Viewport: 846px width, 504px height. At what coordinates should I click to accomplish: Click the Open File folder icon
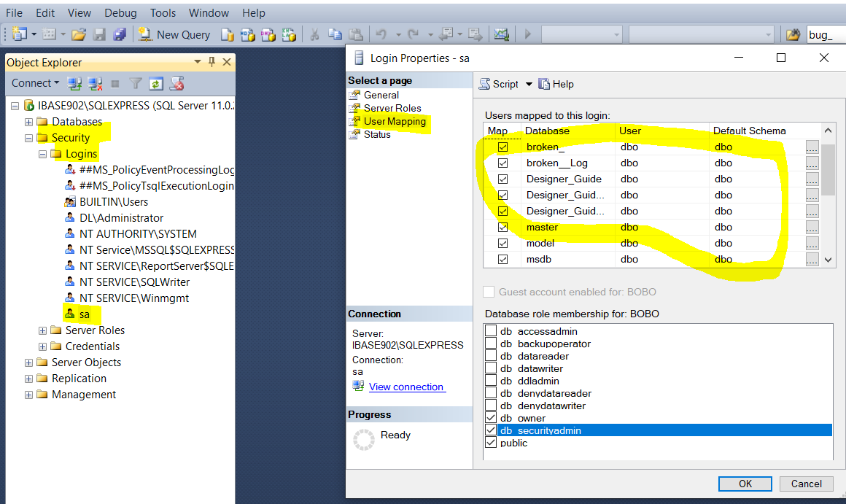[79, 34]
